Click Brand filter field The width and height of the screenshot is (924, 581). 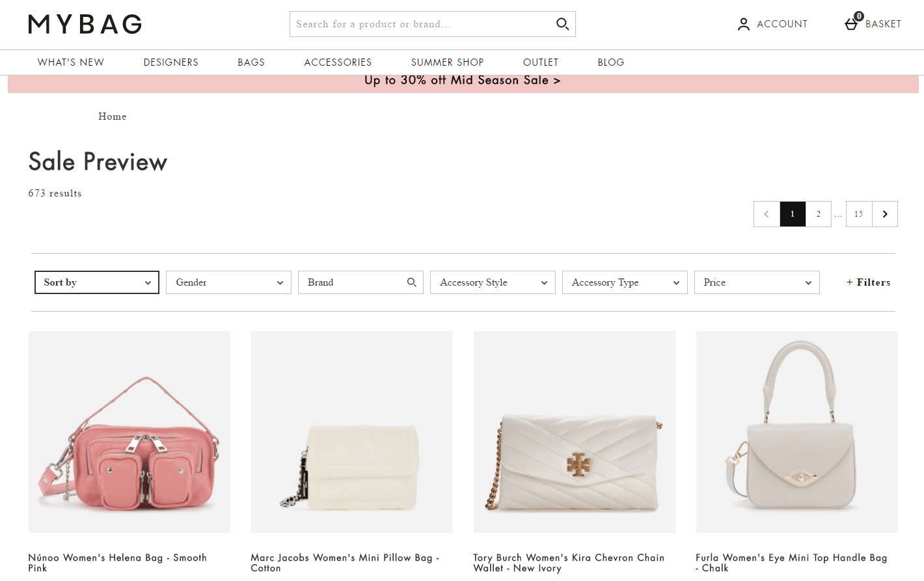pos(360,282)
